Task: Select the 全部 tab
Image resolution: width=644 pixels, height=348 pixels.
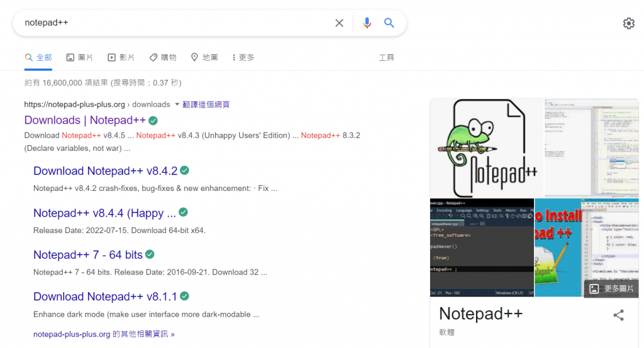Action: tap(38, 57)
